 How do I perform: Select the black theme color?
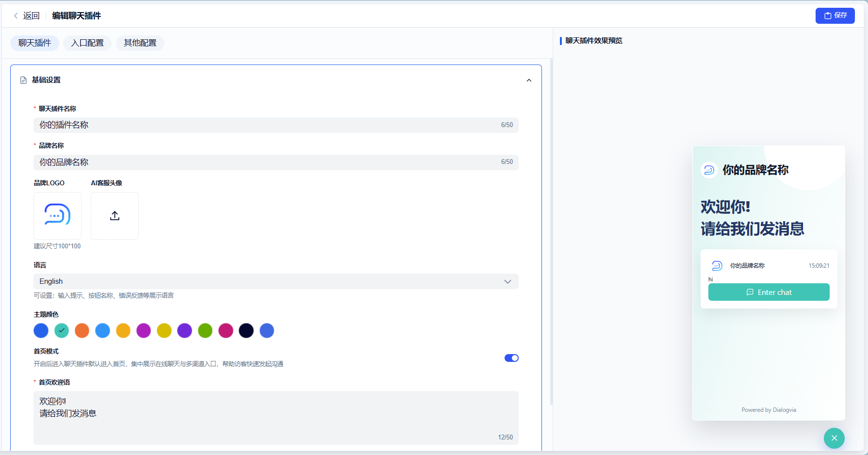(246, 331)
